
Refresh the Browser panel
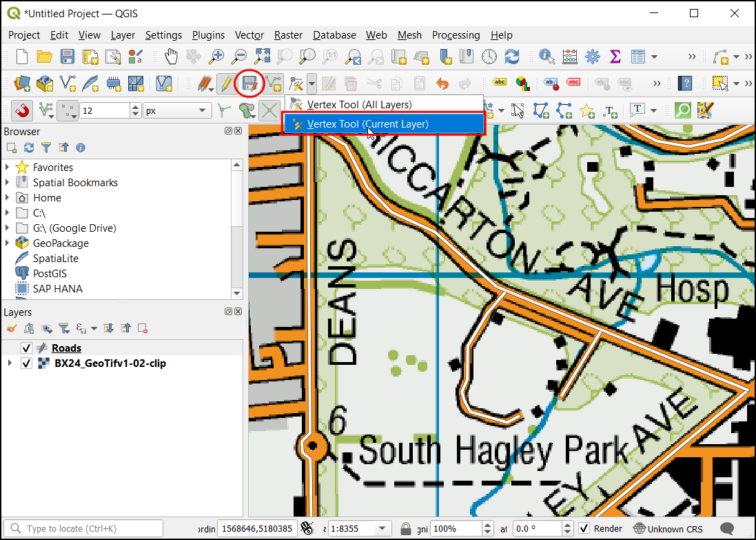point(29,148)
